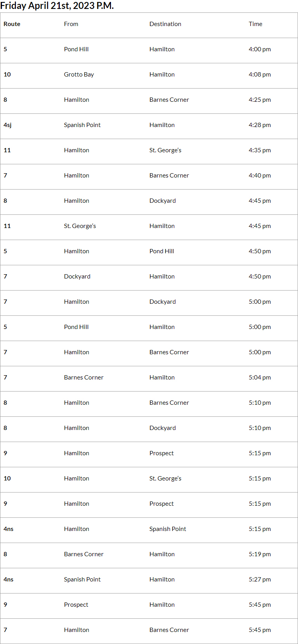
Task: Select Pond Hill in the Destination column
Action: click(162, 251)
